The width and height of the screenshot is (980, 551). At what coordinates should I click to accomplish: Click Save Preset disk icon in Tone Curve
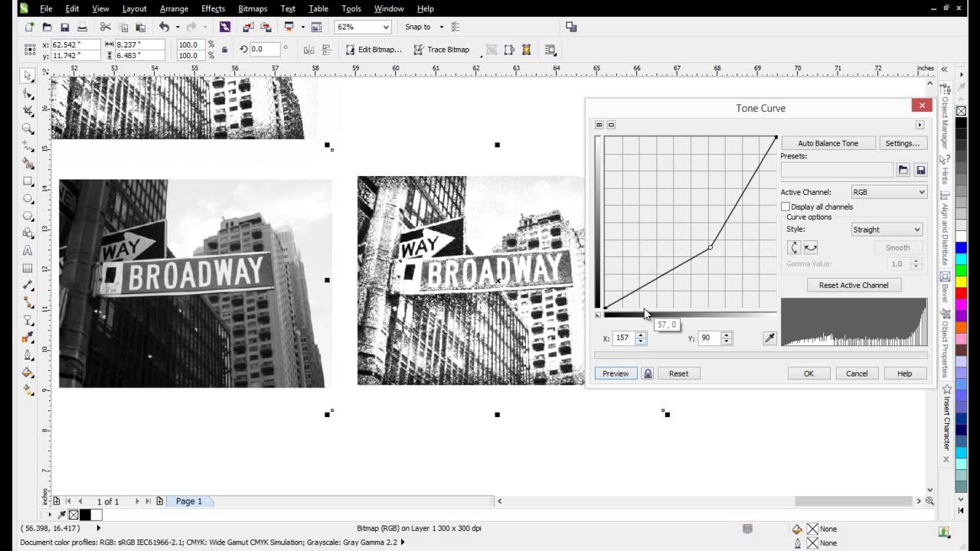point(920,170)
